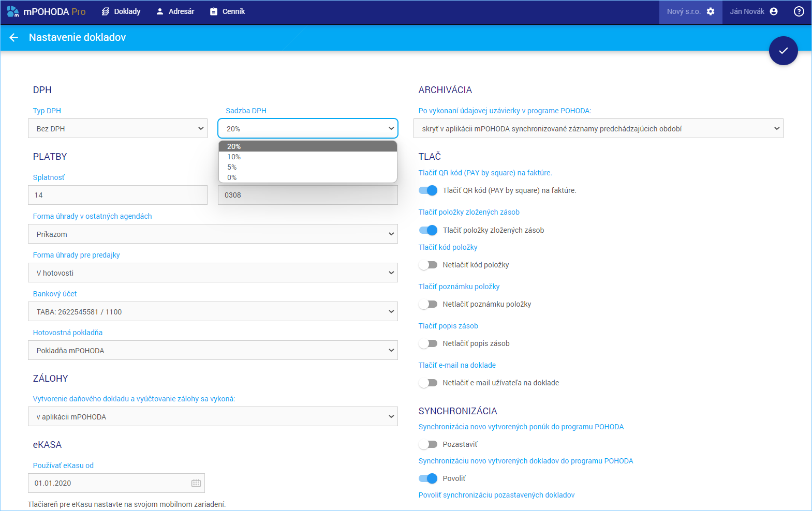Open the Doklady menu
The width and height of the screenshot is (812, 511).
pyautogui.click(x=121, y=11)
